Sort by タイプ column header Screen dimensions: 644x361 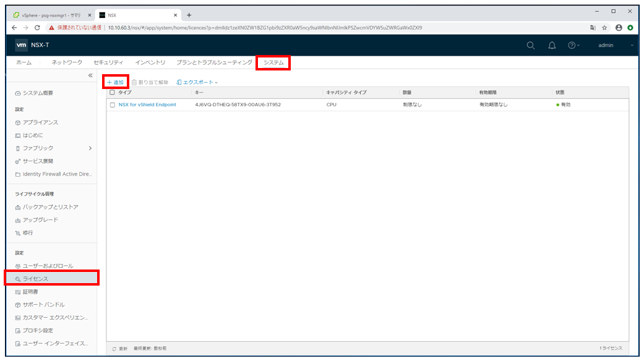(x=125, y=93)
